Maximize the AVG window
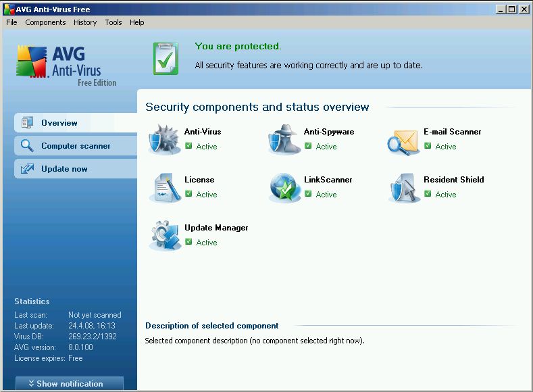Screen dimensions: 533x392 511,9
